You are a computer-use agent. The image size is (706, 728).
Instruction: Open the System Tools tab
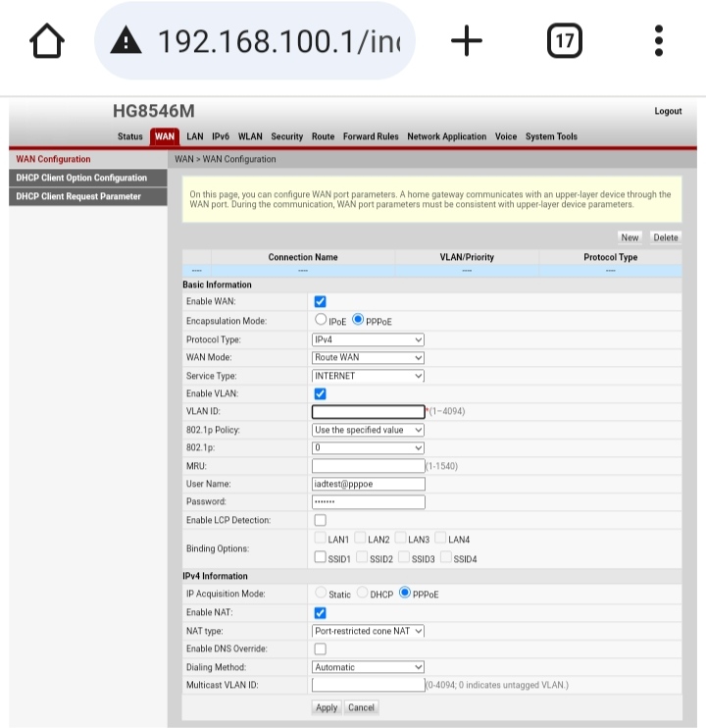[x=551, y=137]
